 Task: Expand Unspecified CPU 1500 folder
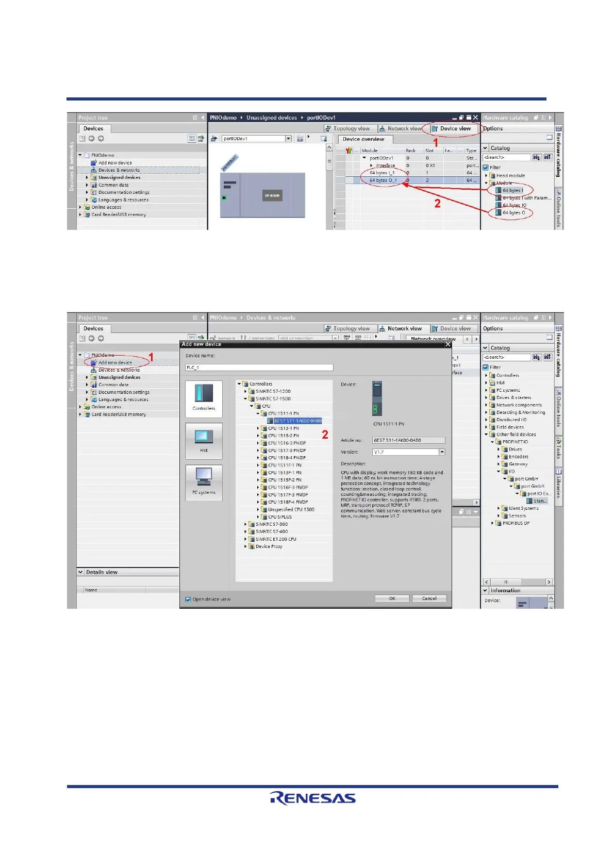point(258,509)
